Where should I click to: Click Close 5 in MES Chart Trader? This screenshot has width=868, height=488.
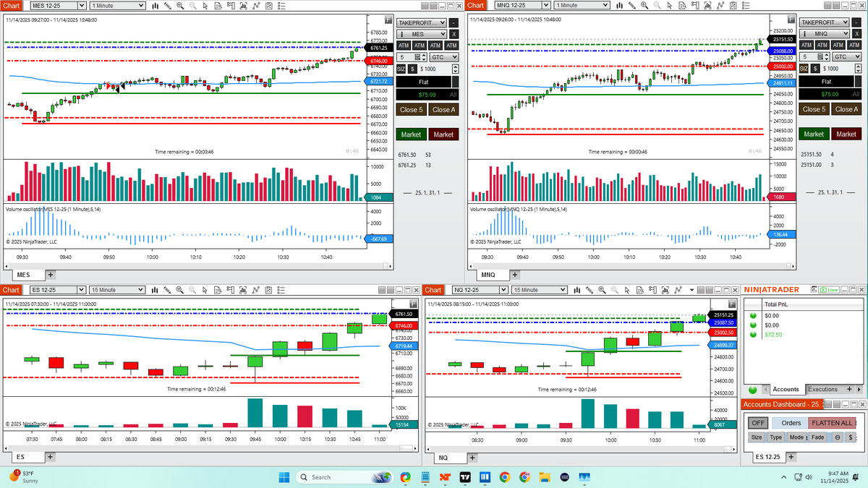coord(411,109)
